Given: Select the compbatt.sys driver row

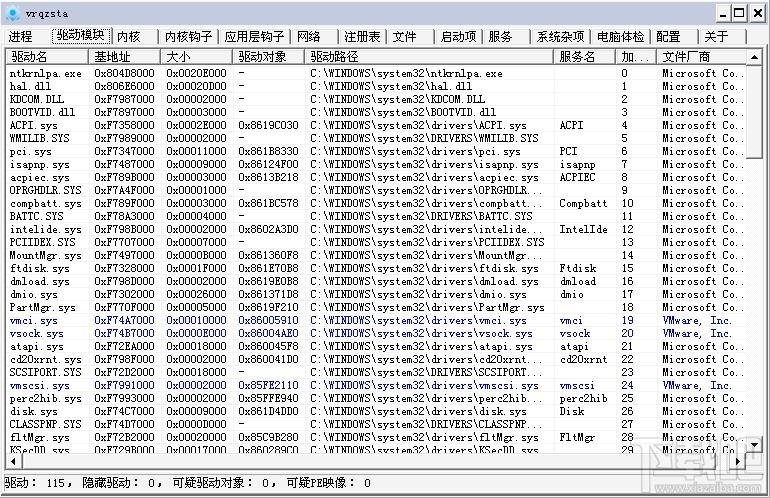Looking at the screenshot, I should point(376,203).
